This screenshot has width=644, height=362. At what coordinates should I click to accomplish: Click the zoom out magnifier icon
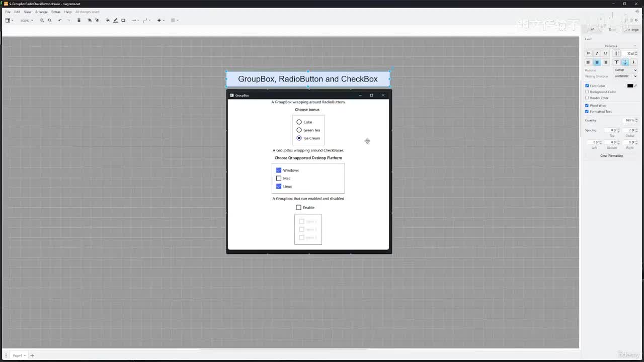point(50,20)
